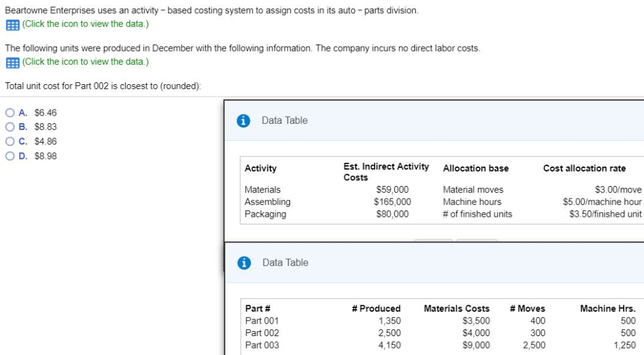Click the 'Machine Hrs.' column header
The height and width of the screenshot is (355, 644).
[x=608, y=309]
